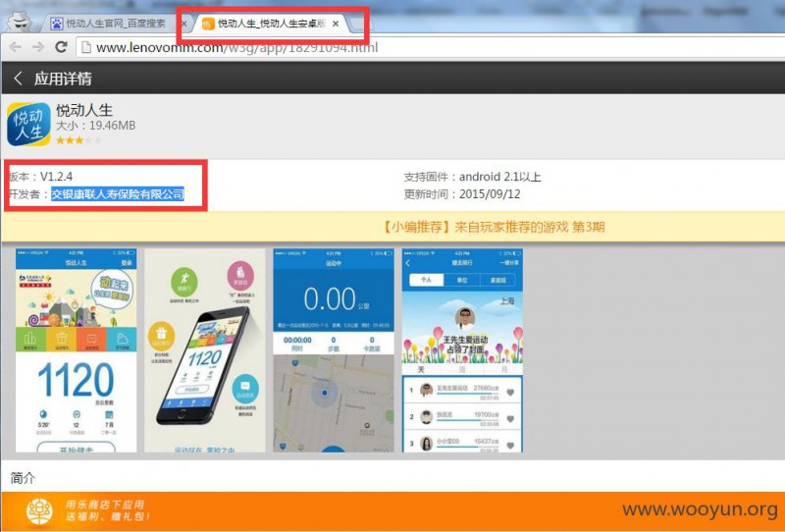
Task: Click the page icon in address bar
Action: [x=86, y=47]
